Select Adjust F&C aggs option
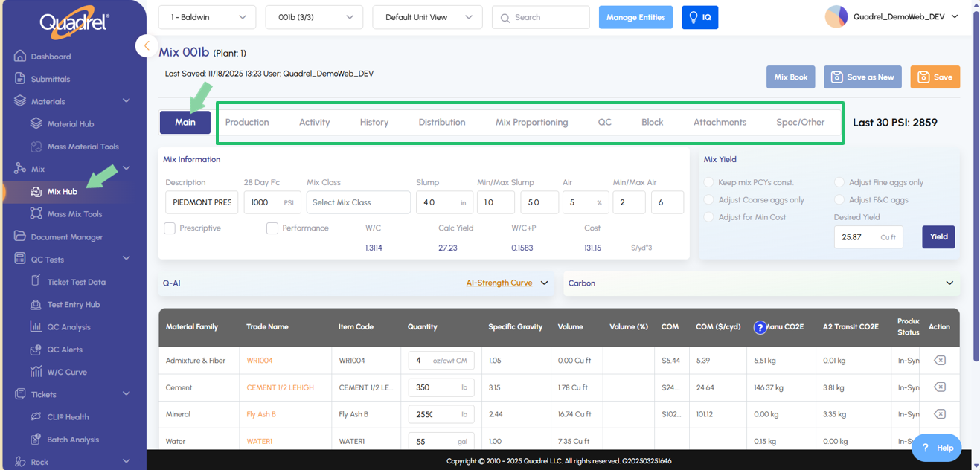 pyautogui.click(x=839, y=200)
